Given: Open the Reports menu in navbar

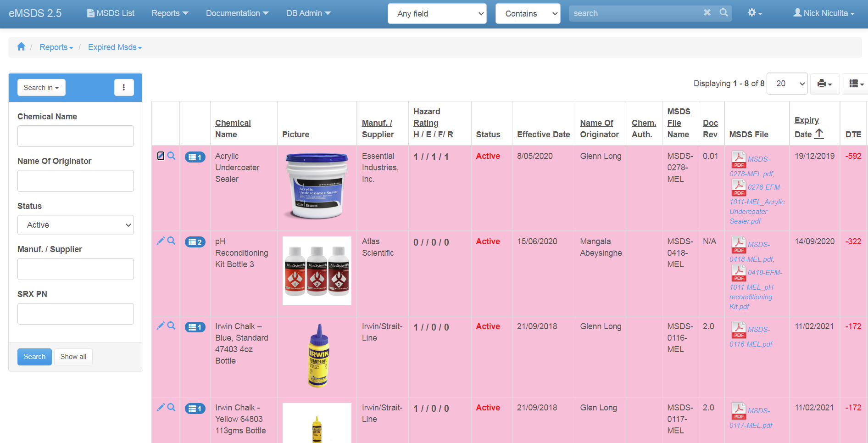Looking at the screenshot, I should point(170,13).
